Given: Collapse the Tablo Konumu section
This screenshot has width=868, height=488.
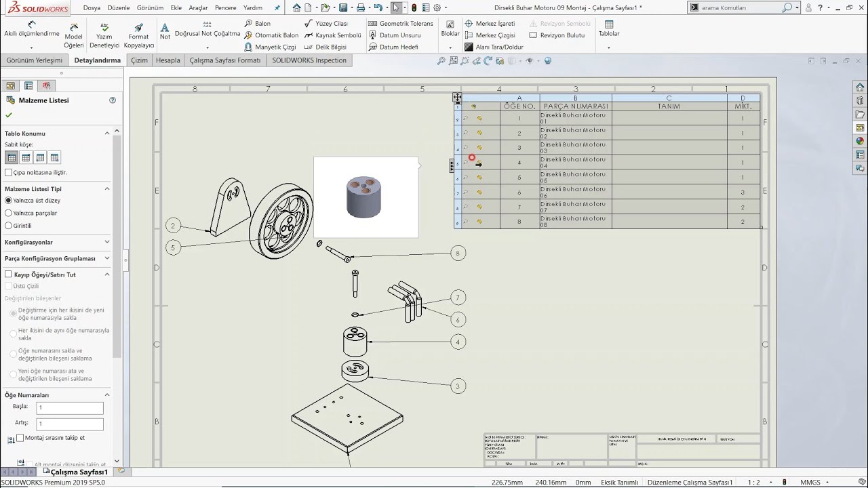Looking at the screenshot, I should [x=107, y=134].
